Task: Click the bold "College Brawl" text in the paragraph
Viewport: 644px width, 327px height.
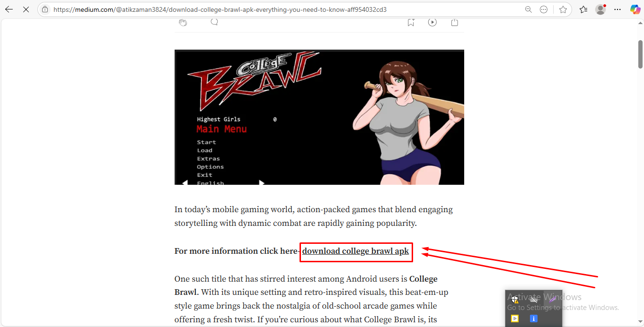Action: click(x=306, y=285)
